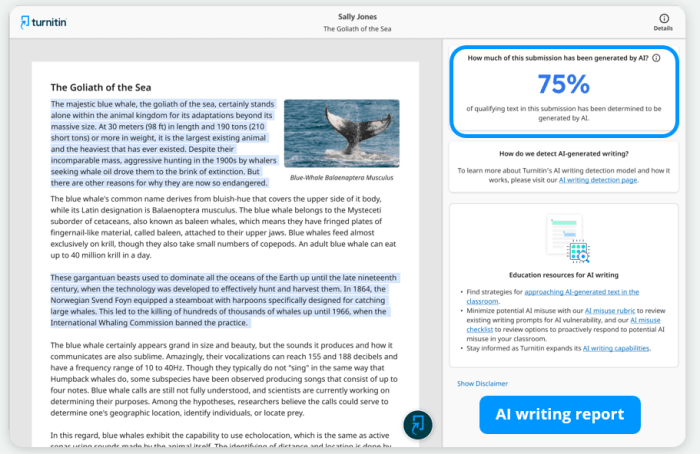The width and height of the screenshot is (700, 454).
Task: Click the blue whale tail photo
Action: (342, 133)
